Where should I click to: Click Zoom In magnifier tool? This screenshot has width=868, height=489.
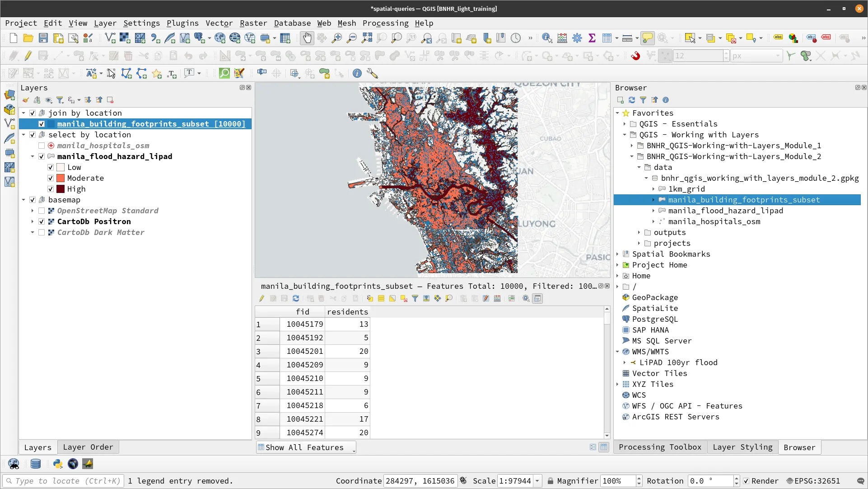click(336, 38)
